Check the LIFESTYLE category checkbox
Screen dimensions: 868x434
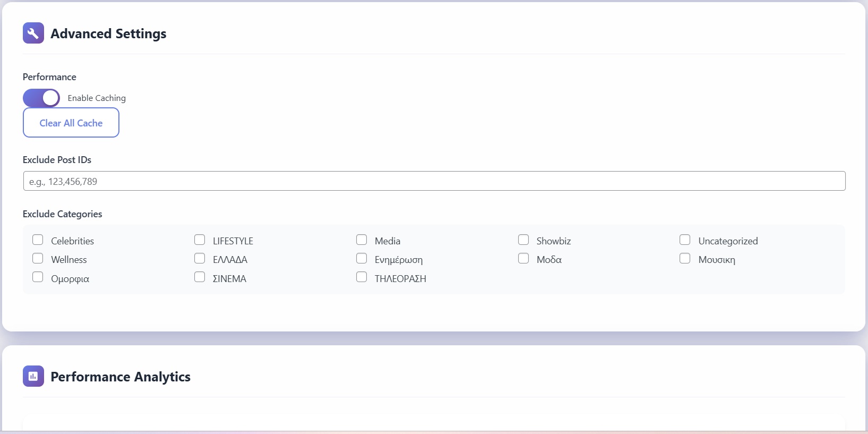tap(200, 240)
